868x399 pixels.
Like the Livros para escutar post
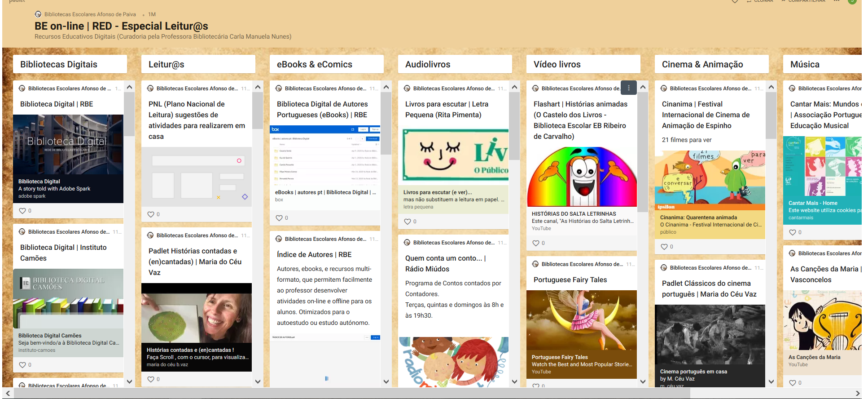[408, 222]
